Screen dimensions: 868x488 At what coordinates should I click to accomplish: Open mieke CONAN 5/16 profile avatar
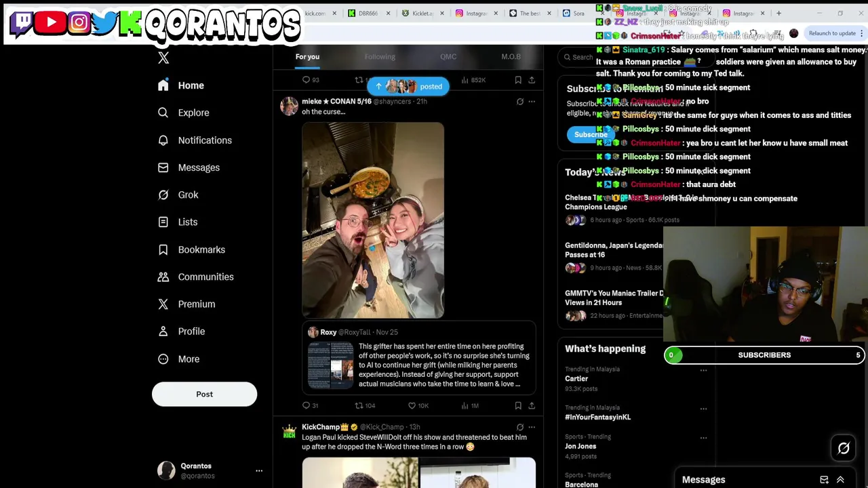(x=290, y=106)
